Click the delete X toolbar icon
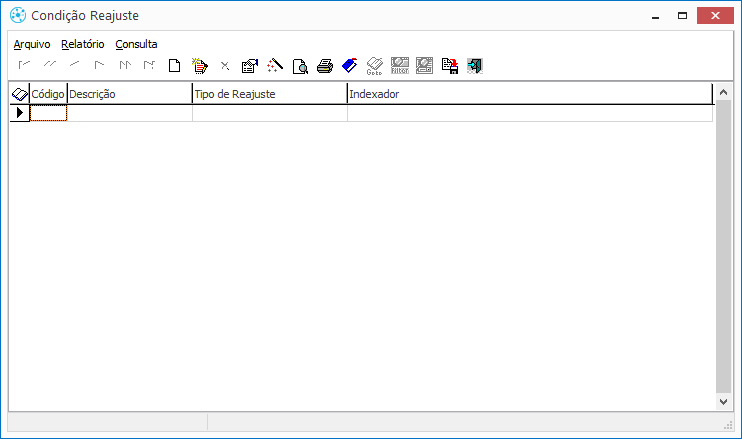742x439 pixels. coord(225,66)
